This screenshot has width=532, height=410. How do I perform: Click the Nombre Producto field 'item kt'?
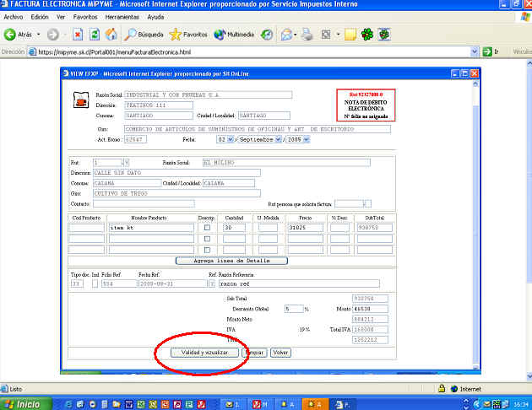point(151,228)
